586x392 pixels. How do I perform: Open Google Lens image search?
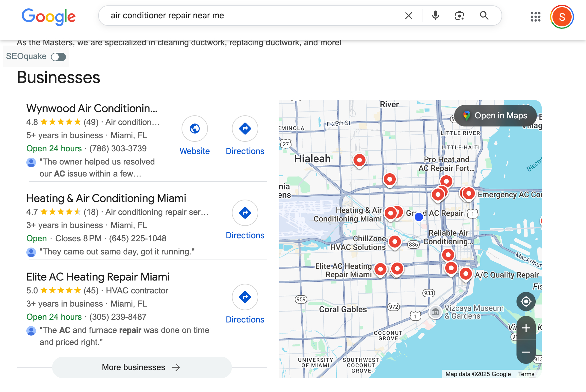click(459, 16)
